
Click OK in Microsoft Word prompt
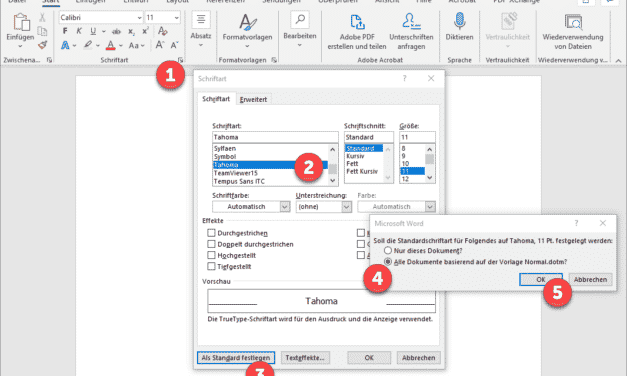click(541, 280)
